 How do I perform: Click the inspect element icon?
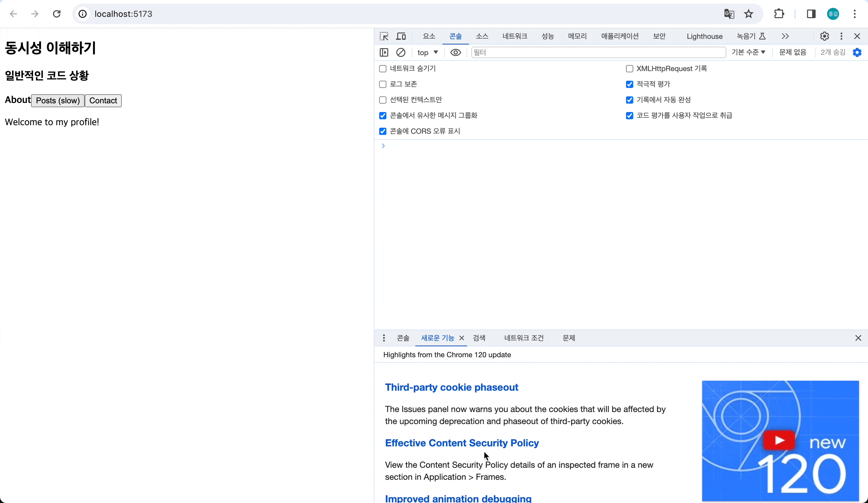tap(384, 36)
